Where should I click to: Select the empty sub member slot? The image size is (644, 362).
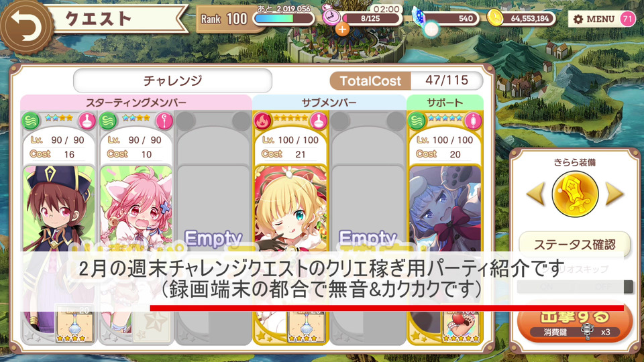368,228
